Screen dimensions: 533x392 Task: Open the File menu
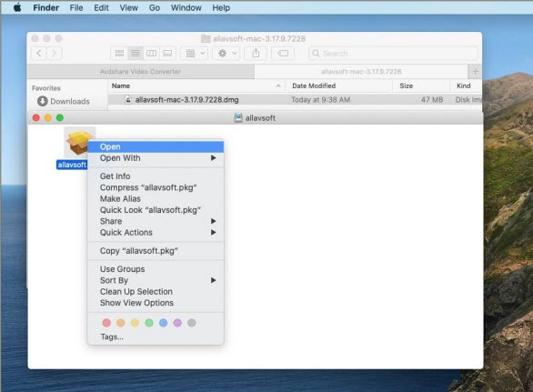click(76, 8)
